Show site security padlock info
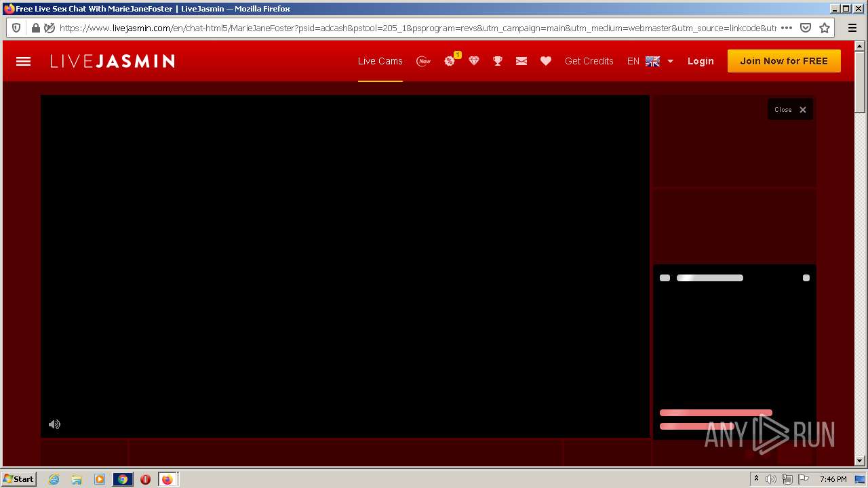The image size is (868, 488). (x=35, y=28)
